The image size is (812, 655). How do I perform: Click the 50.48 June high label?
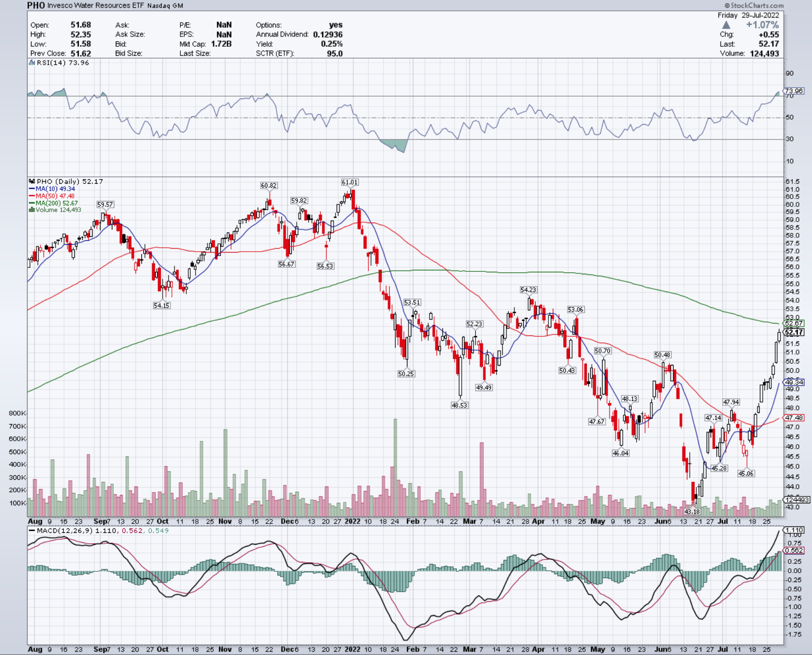pyautogui.click(x=663, y=355)
